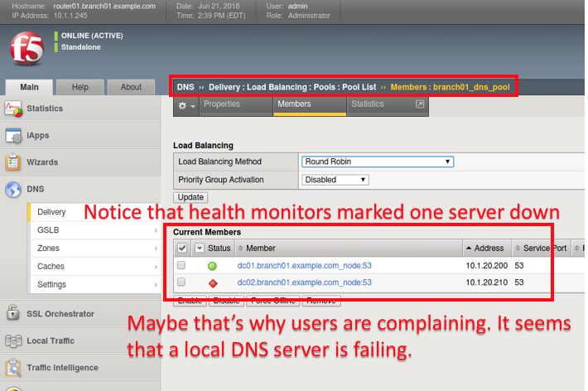Click the Update button
Viewport: 588px width, 391px height.
tap(190, 197)
